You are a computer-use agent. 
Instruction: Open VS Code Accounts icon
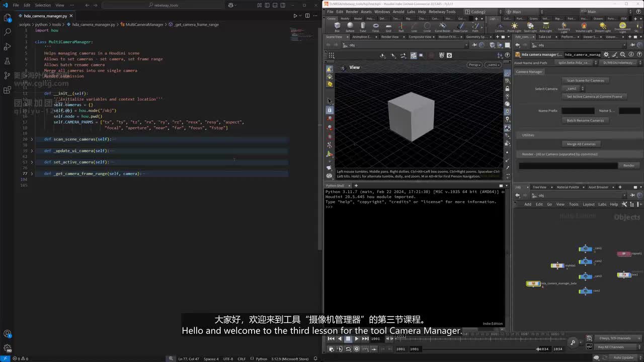[8, 334]
